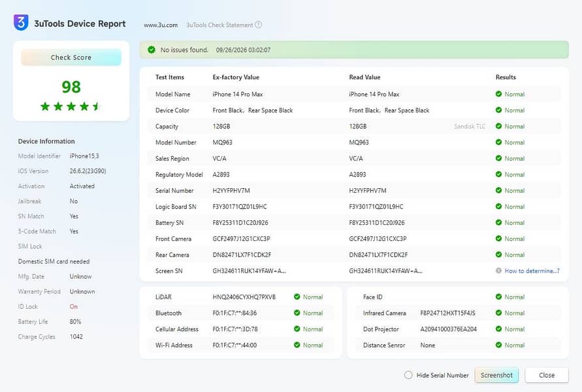Click the LiDAR serial HNQ2406CYXHQ7PXVB
Screen dimensions: 582x392
(244, 297)
